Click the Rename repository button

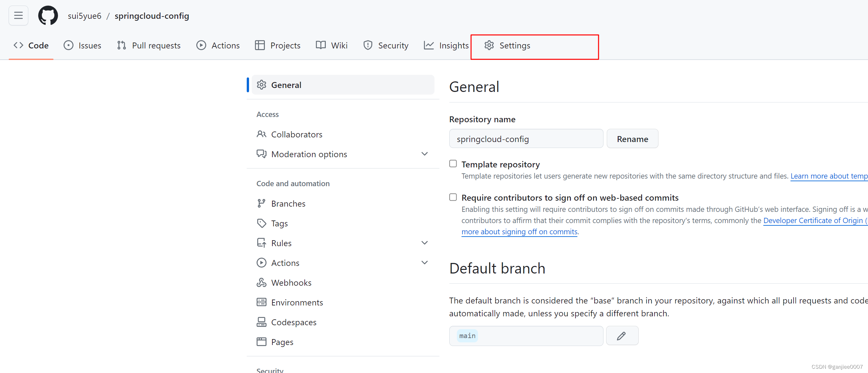point(632,138)
